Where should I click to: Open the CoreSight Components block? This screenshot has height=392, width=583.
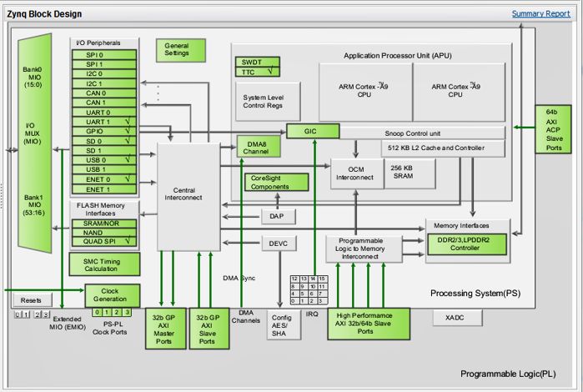(277, 183)
